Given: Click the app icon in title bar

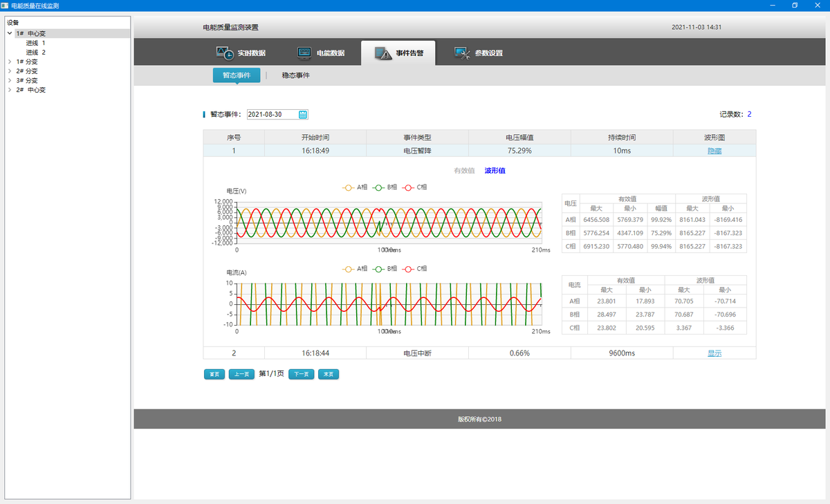Looking at the screenshot, I should (6, 6).
